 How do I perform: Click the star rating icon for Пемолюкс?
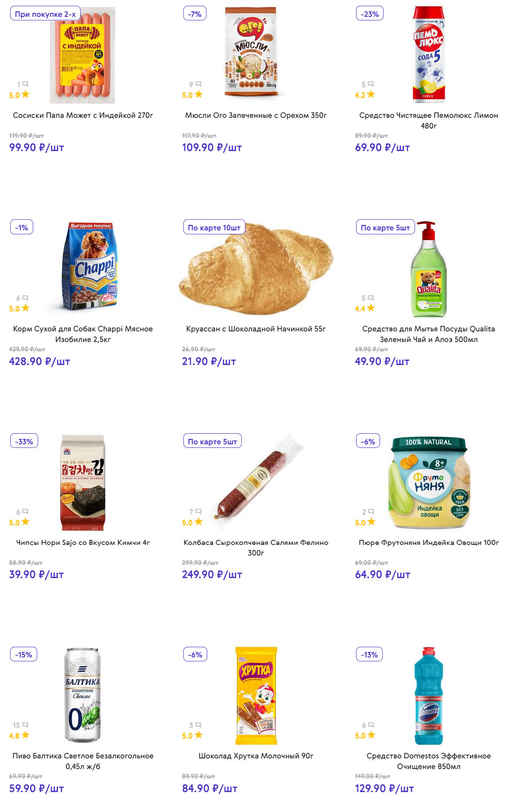[371, 94]
